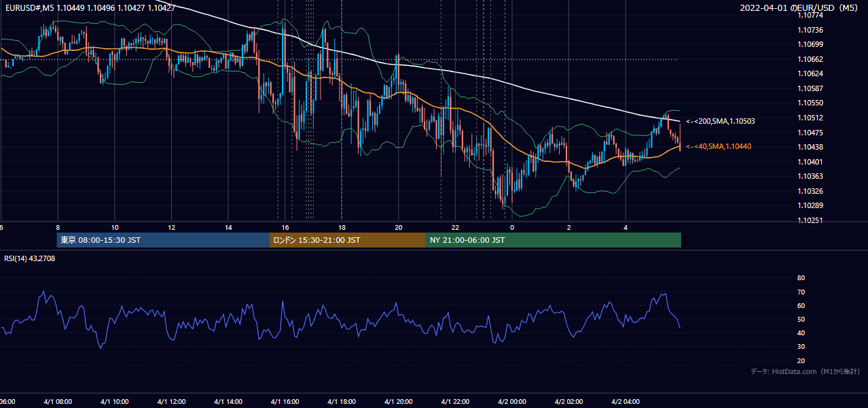Viewport: 868px width, 408px height.
Task: Click the 4/2 02:00 time label
Action: tap(569, 402)
